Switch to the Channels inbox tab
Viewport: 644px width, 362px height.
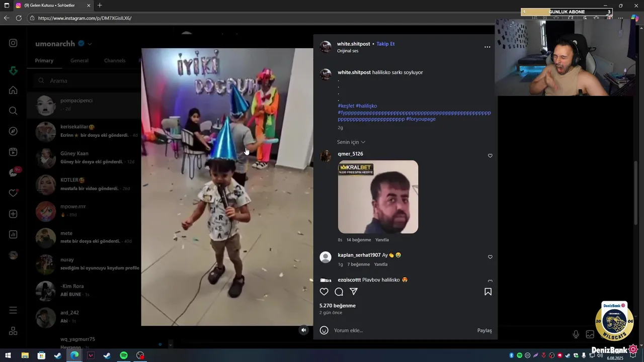coord(115,61)
